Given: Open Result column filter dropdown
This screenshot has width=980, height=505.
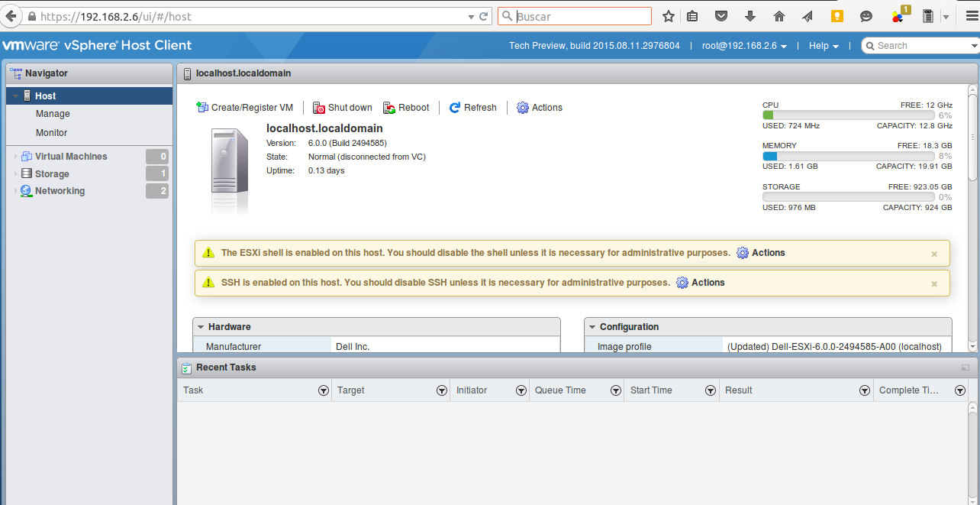Looking at the screenshot, I should (864, 390).
